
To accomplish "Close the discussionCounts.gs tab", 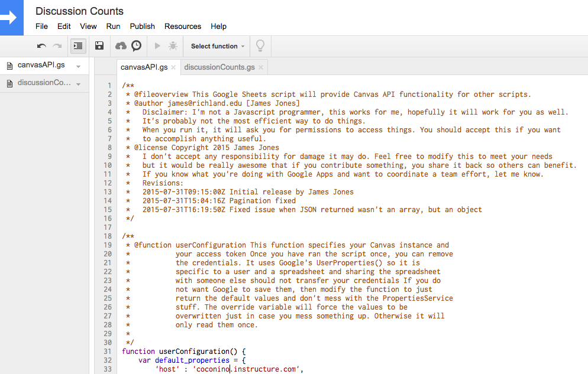I will (x=261, y=67).
